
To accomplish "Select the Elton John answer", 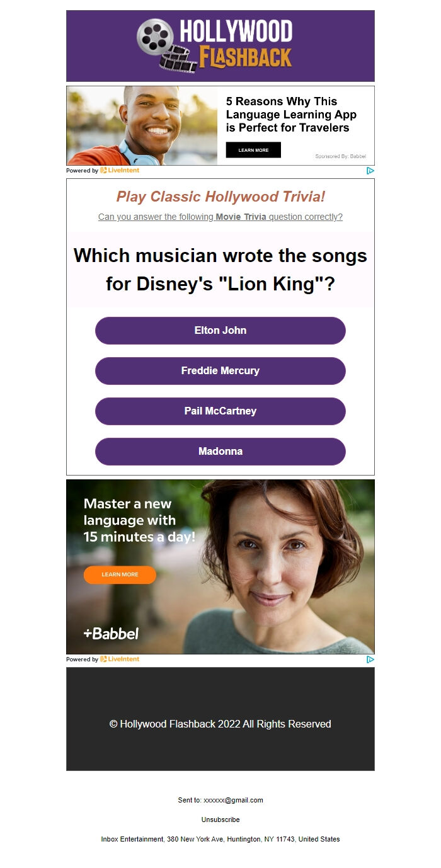I will coord(220,331).
